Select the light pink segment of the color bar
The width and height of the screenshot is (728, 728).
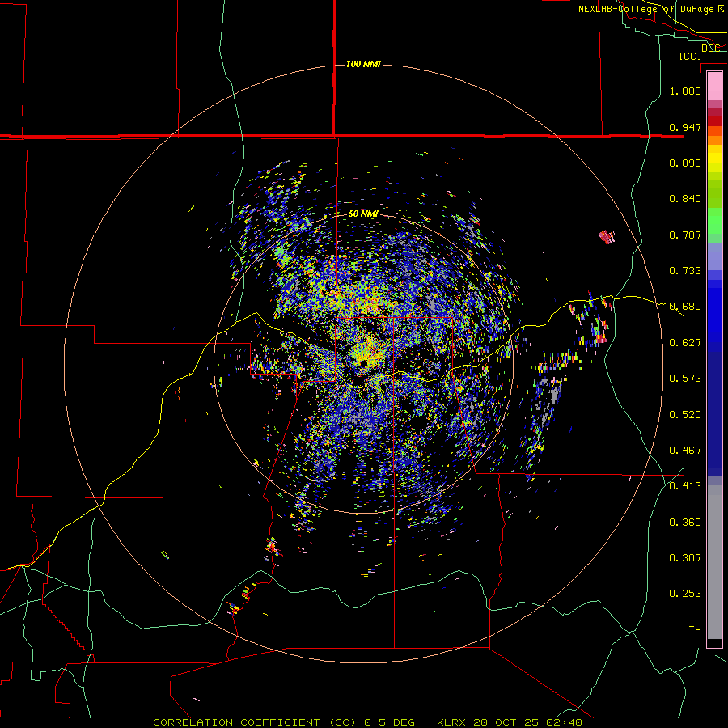tap(714, 87)
